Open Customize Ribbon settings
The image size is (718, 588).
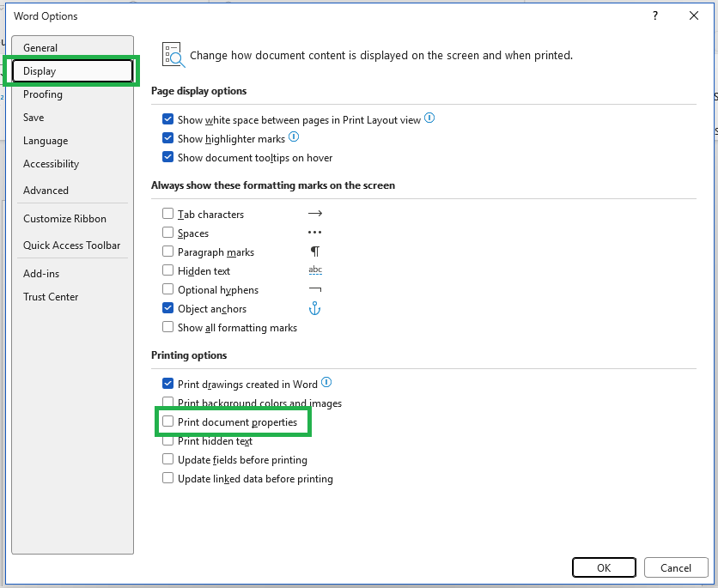[x=72, y=219]
